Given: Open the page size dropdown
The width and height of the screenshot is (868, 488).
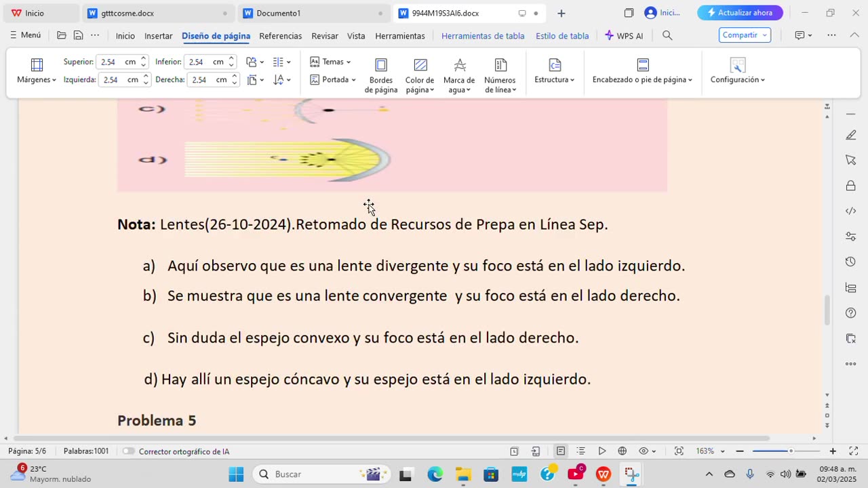Looking at the screenshot, I should [255, 80].
